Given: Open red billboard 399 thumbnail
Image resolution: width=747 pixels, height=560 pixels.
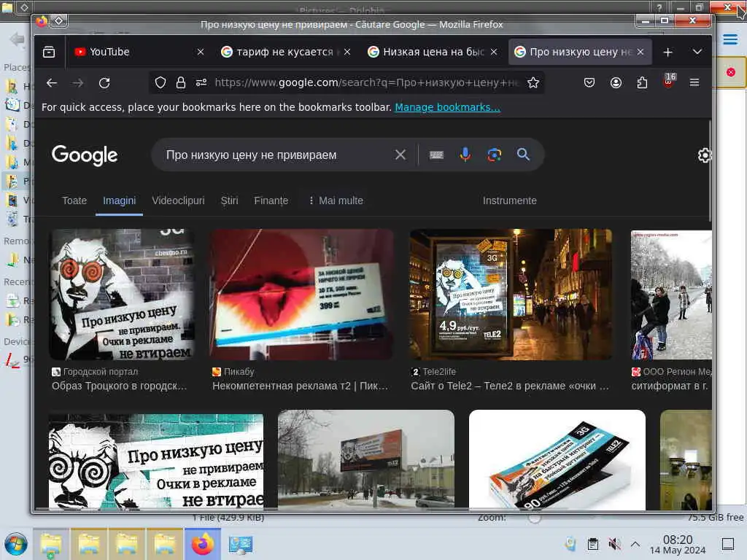Looking at the screenshot, I should (302, 295).
